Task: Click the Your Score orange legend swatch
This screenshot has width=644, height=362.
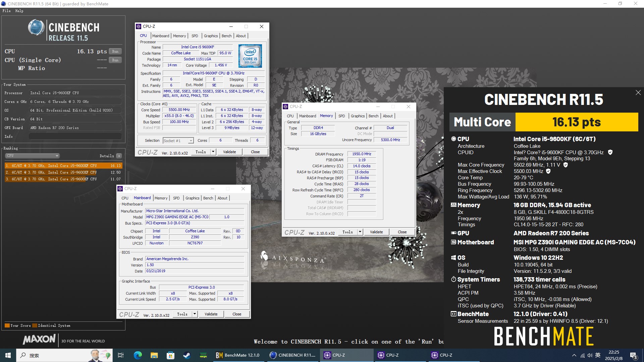Action: (x=7, y=325)
